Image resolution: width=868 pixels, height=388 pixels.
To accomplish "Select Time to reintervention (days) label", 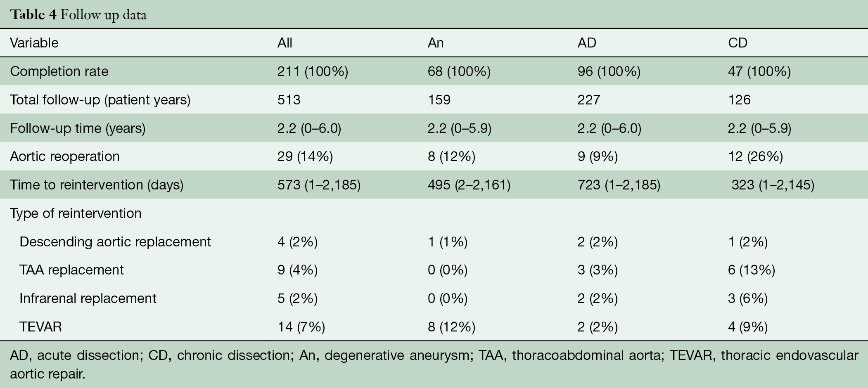I will point(97,185).
